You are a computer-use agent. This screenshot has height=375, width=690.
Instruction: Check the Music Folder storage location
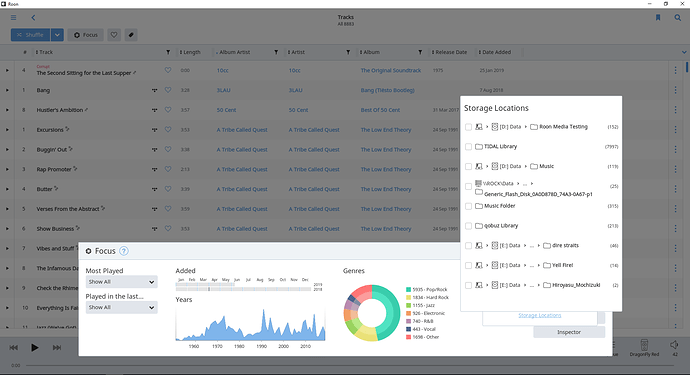click(468, 206)
